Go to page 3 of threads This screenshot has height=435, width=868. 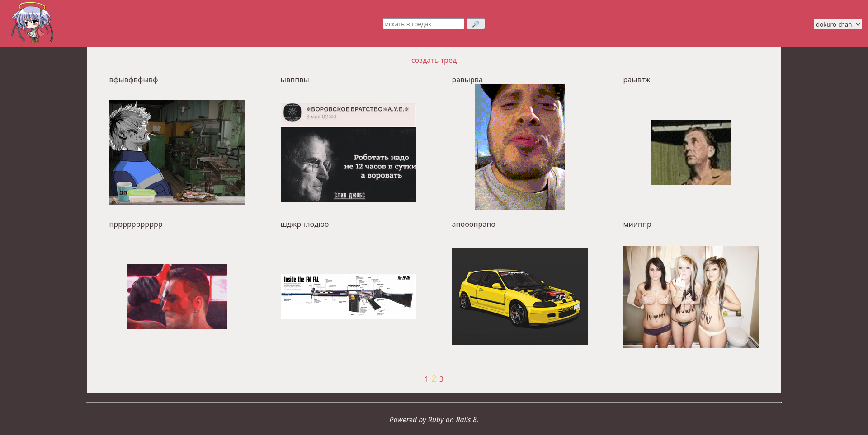point(441,379)
